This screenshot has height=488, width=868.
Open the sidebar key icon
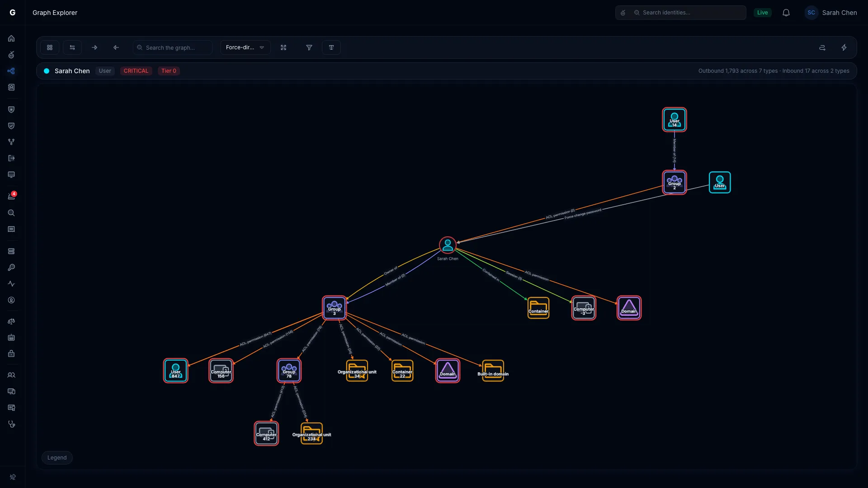pyautogui.click(x=11, y=267)
